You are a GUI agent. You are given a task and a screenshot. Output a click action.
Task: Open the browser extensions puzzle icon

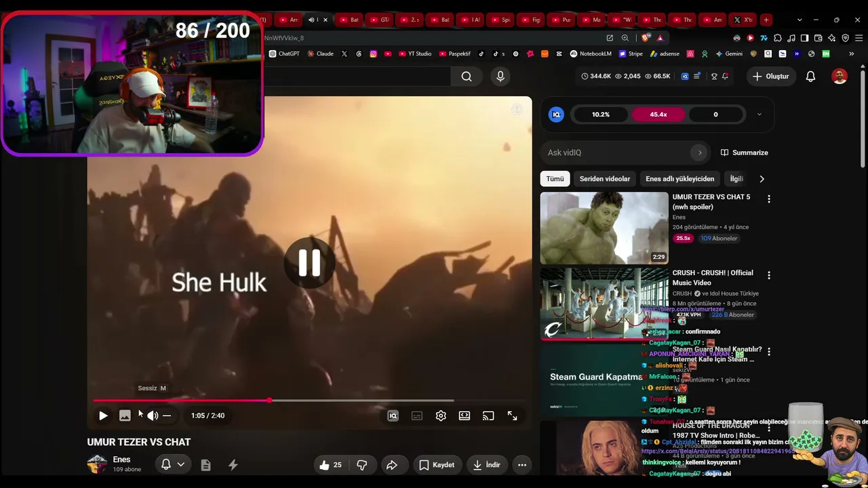[778, 38]
